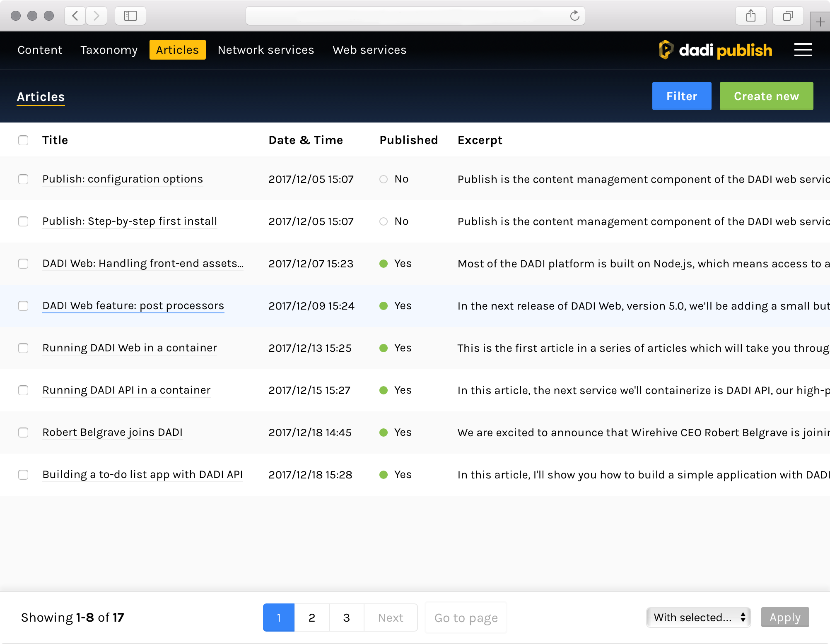Viewport: 830px width, 644px height.
Task: Open the show all tabs icon
Action: pos(788,16)
